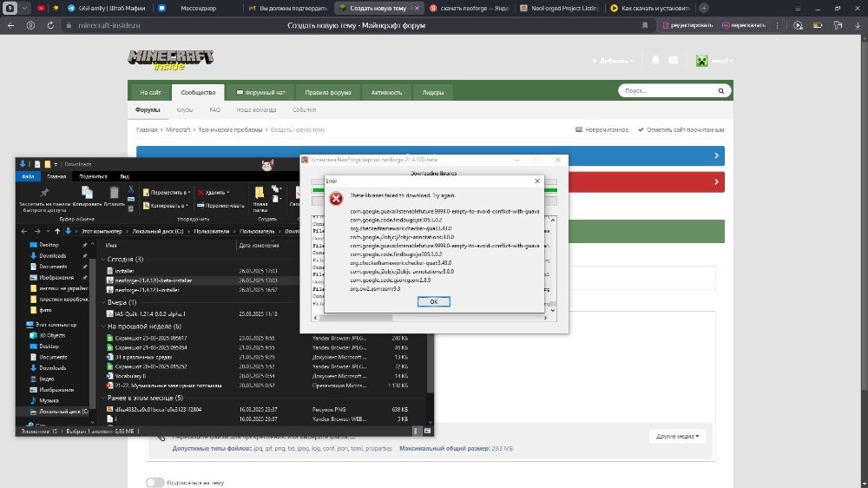Toggle the subscribe to topic switch
Viewport: 868px width, 488px height.
[x=155, y=483]
